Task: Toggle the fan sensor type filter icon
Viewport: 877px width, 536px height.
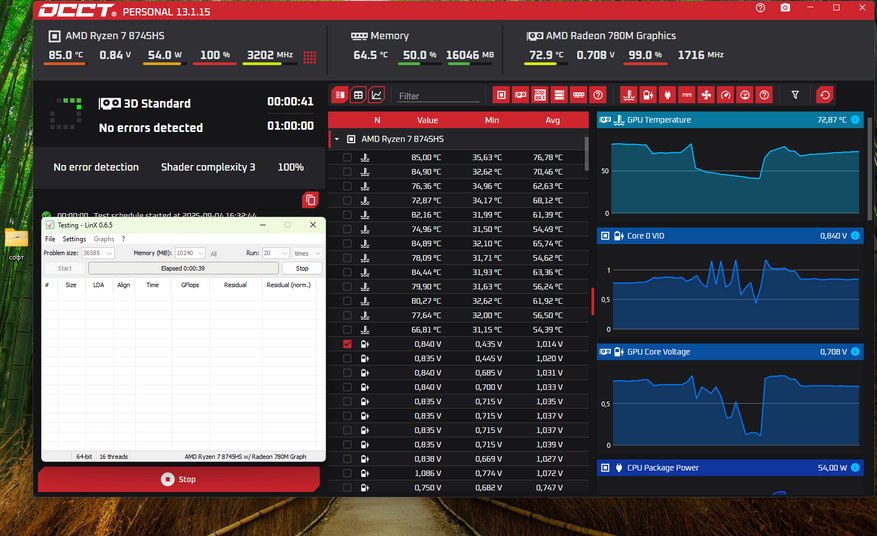Action: coord(706,95)
